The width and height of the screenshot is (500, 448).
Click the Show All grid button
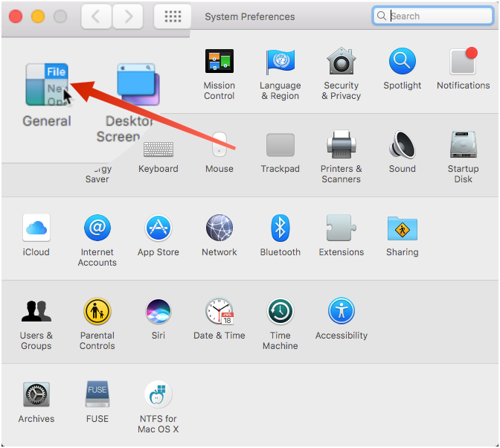pos(172,16)
